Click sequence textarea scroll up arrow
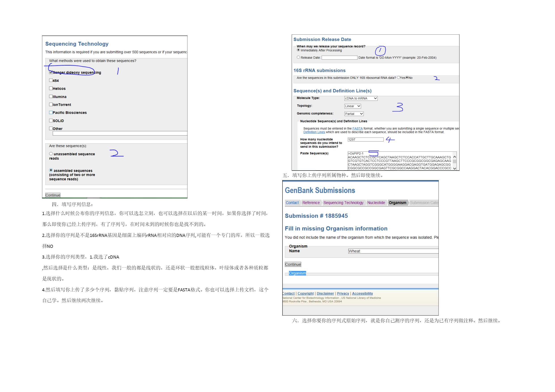Screen dimensions: 555x392 pos(455,157)
